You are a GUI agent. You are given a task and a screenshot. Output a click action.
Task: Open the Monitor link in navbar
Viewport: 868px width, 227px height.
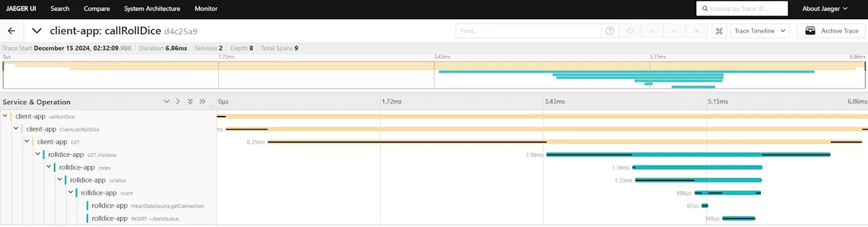click(206, 9)
